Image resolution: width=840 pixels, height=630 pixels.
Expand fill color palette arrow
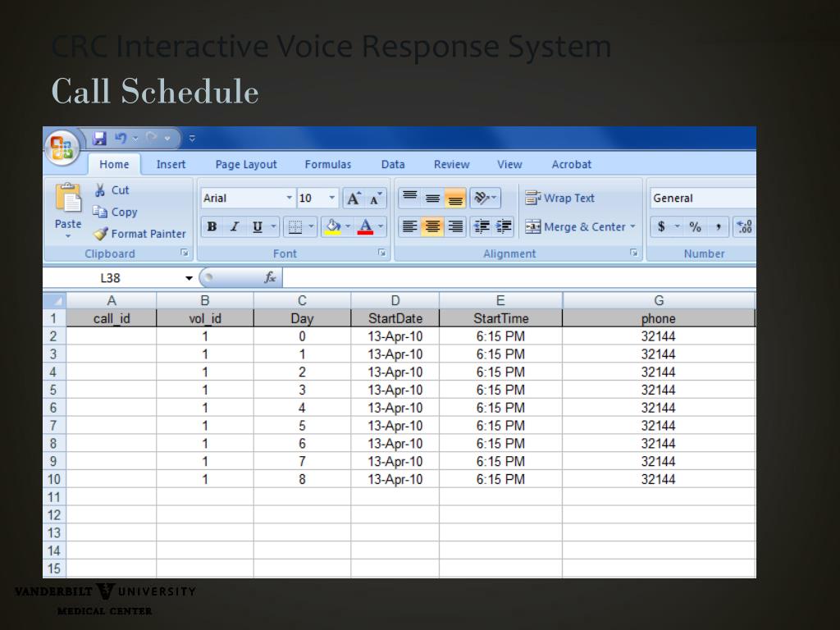pos(348,226)
